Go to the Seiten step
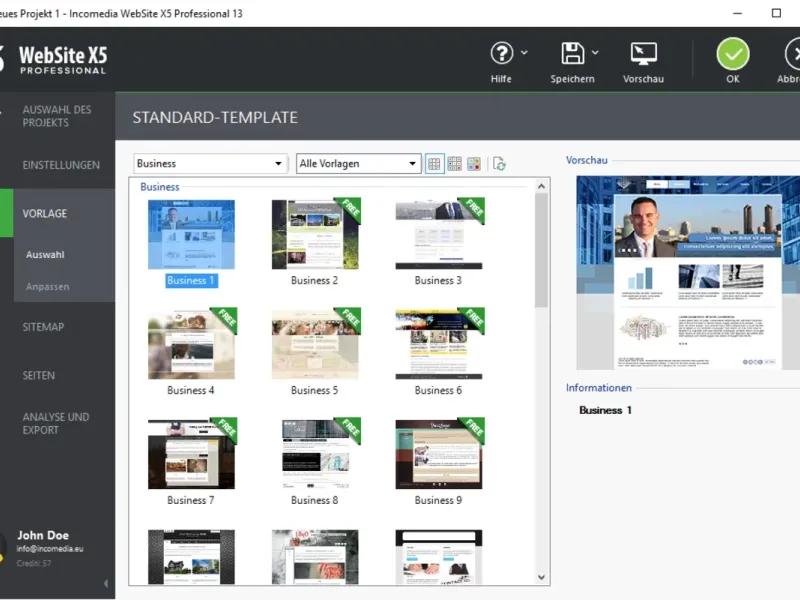This screenshot has width=800, height=600. 38,376
